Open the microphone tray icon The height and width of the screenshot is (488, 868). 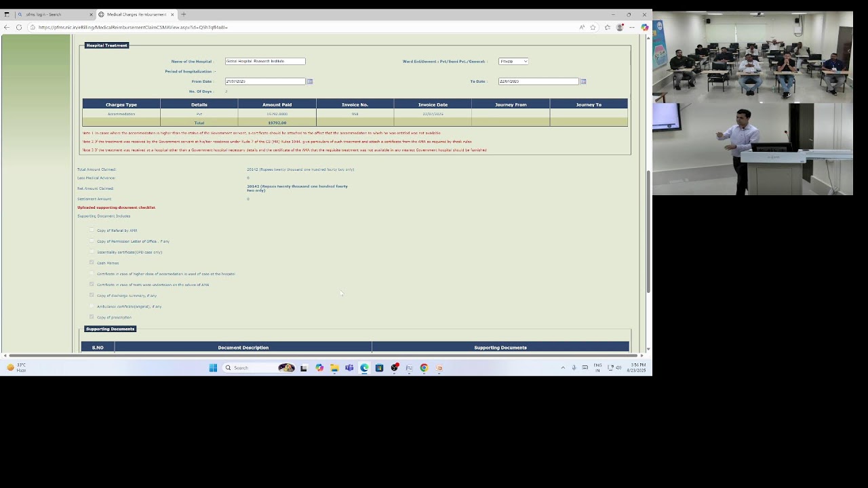[574, 368]
